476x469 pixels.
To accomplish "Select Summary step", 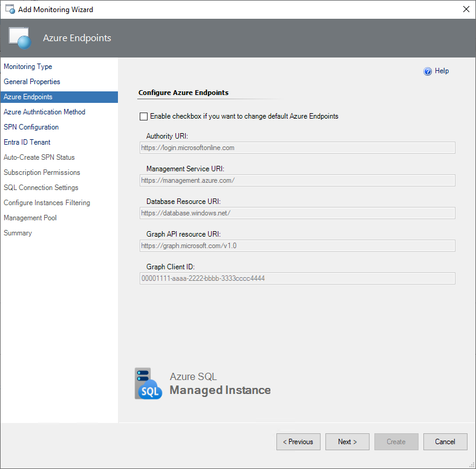I will tap(18, 233).
